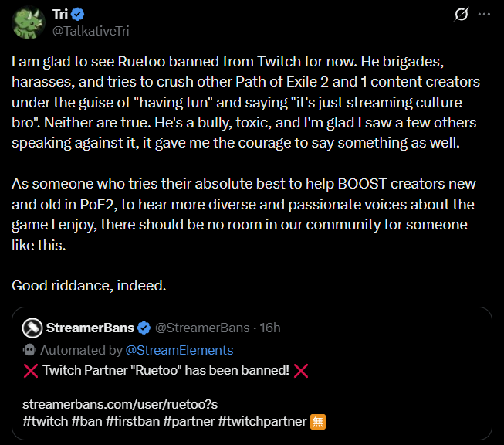Screen dimensions: 504x445
Task: Open the @StreamElements mention link
Action: [180, 350]
